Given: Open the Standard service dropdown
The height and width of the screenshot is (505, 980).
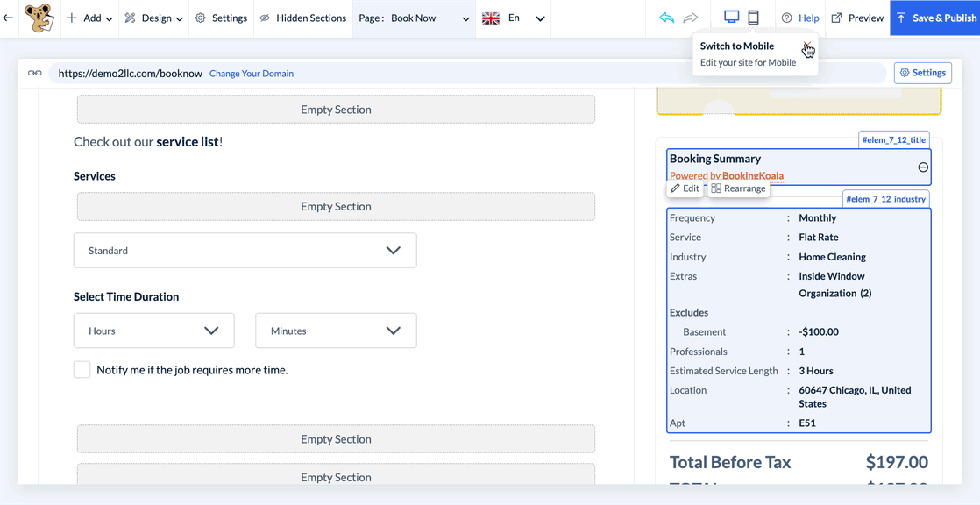Looking at the screenshot, I should point(245,251).
